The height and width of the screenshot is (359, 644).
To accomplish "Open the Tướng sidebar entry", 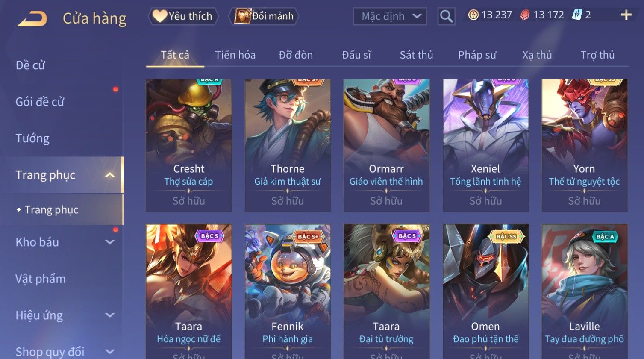I will [32, 138].
